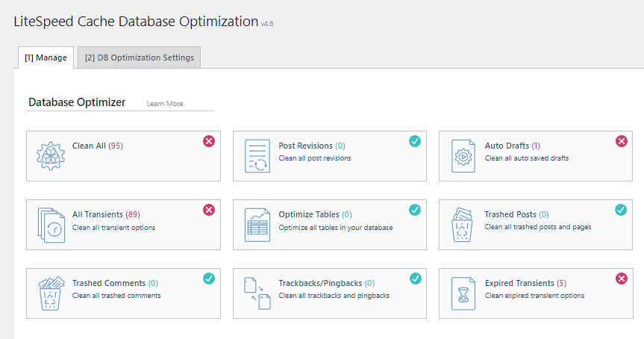Click the All Transients clock pages icon

coord(51,226)
